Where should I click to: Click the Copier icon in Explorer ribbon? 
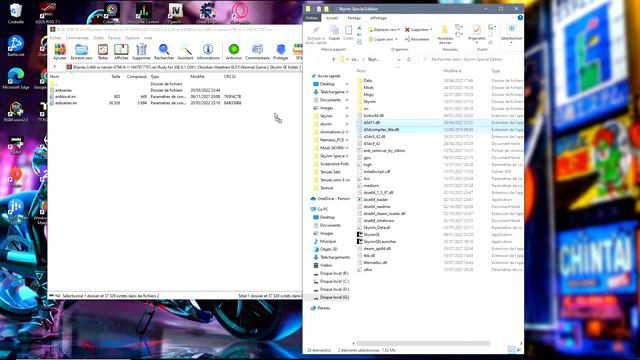point(334,33)
